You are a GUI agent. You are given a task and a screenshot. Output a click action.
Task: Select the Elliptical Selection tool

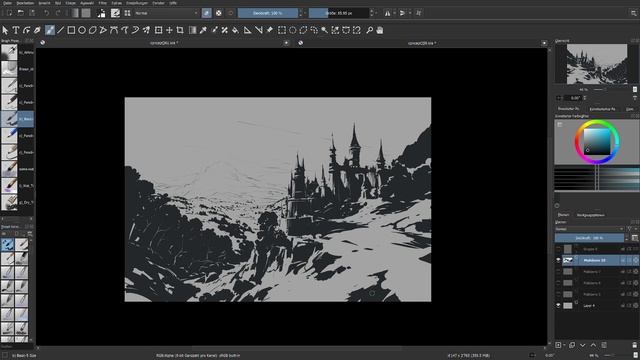(292, 30)
